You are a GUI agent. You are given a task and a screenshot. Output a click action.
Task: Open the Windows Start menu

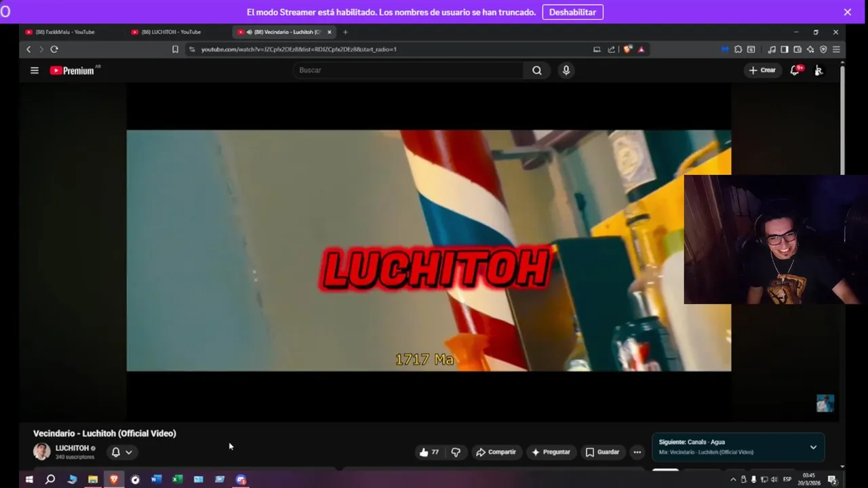pos(29,479)
